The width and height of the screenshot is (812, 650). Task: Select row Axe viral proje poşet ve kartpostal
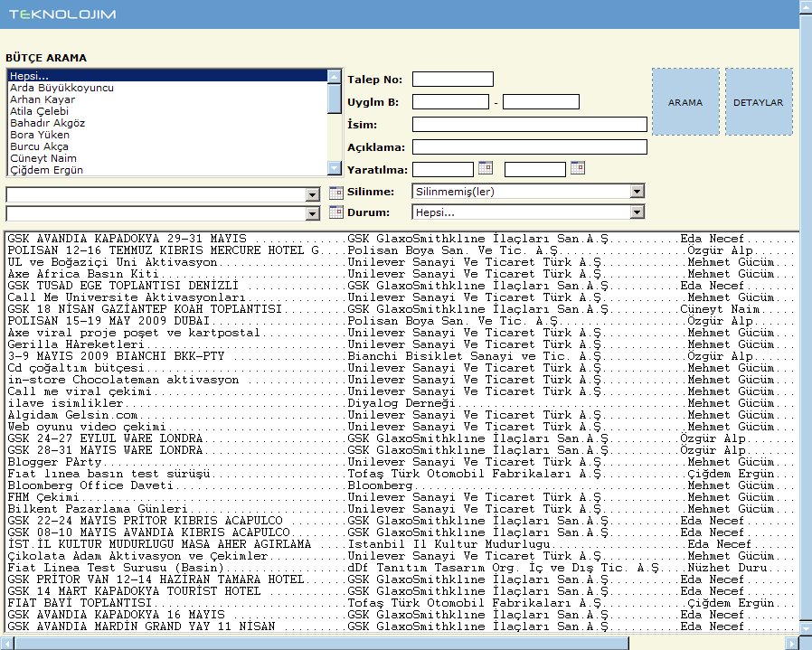[401, 333]
